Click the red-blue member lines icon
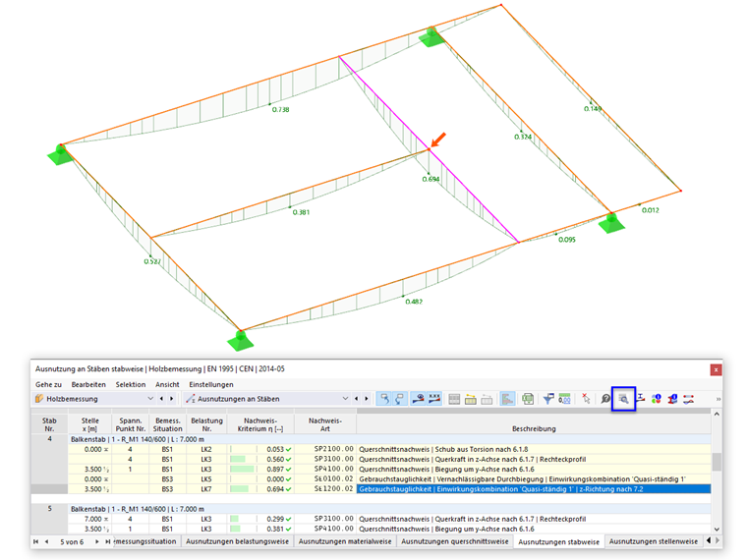 pyautogui.click(x=688, y=399)
